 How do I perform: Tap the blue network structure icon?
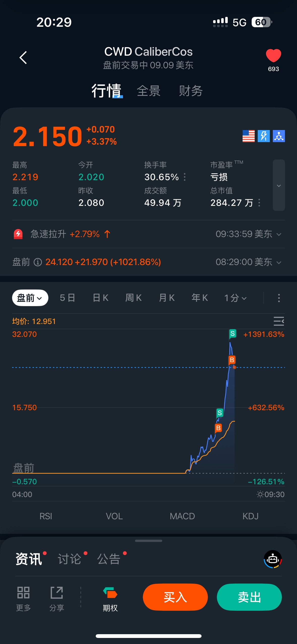[279, 136]
